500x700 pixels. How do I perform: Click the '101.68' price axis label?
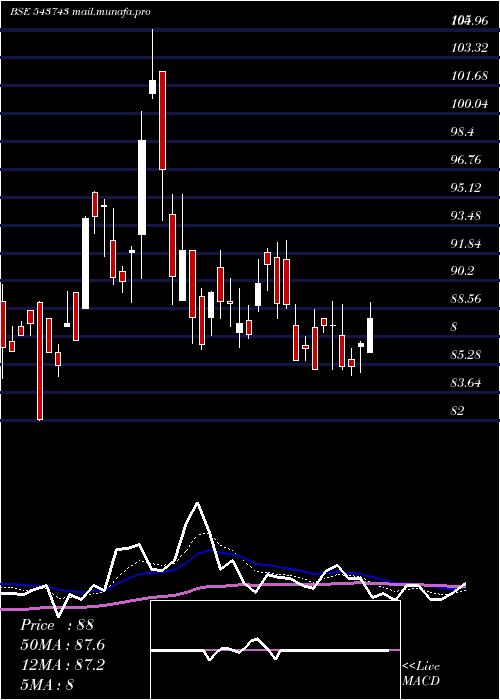tap(469, 76)
